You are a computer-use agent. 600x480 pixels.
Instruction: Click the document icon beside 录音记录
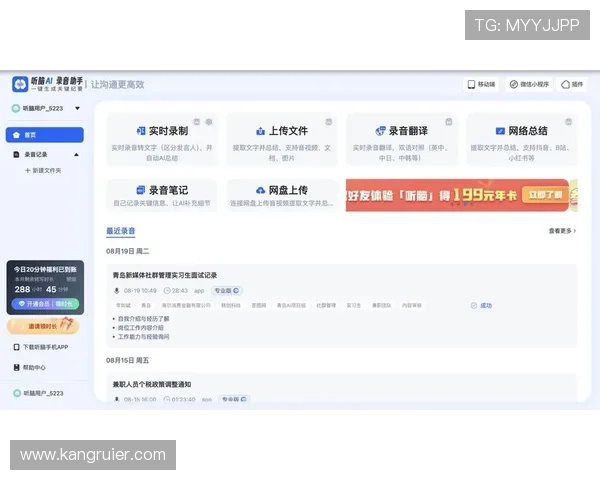click(x=16, y=154)
